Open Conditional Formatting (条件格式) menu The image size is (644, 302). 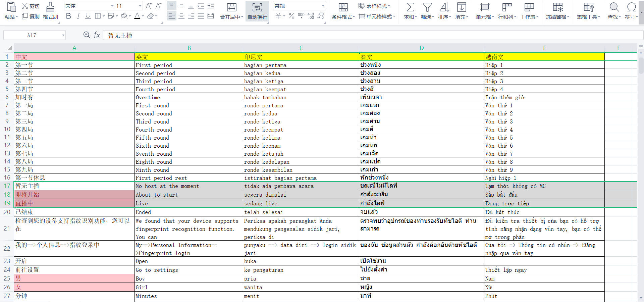pyautogui.click(x=343, y=11)
